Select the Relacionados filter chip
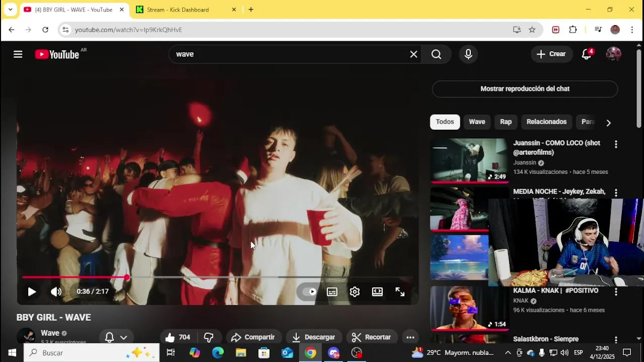This screenshot has width=644, height=362. pyautogui.click(x=546, y=122)
